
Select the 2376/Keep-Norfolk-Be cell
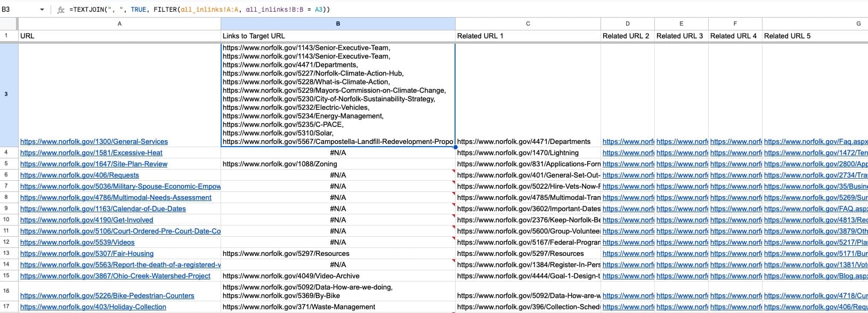[x=528, y=220]
